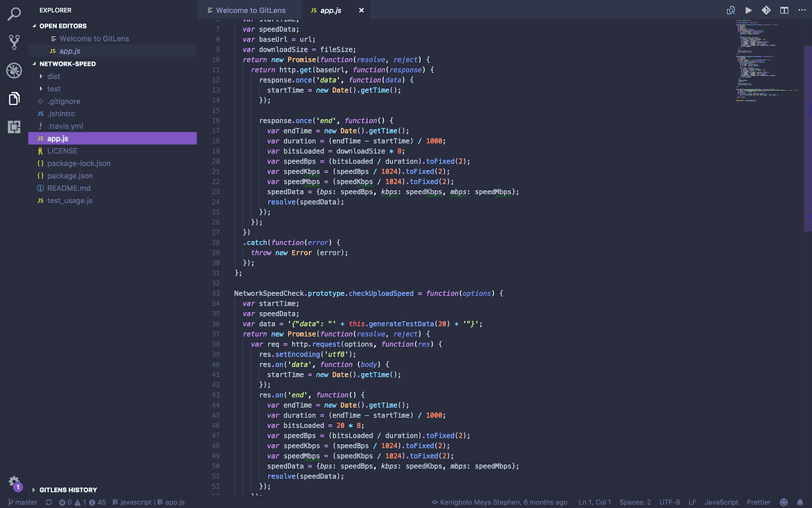Open the editor More Actions ellipsis
This screenshot has height=508, width=812.
[x=802, y=10]
